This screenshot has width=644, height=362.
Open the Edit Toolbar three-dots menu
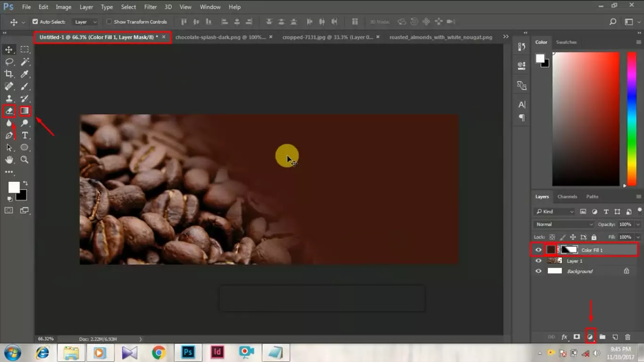(9, 172)
